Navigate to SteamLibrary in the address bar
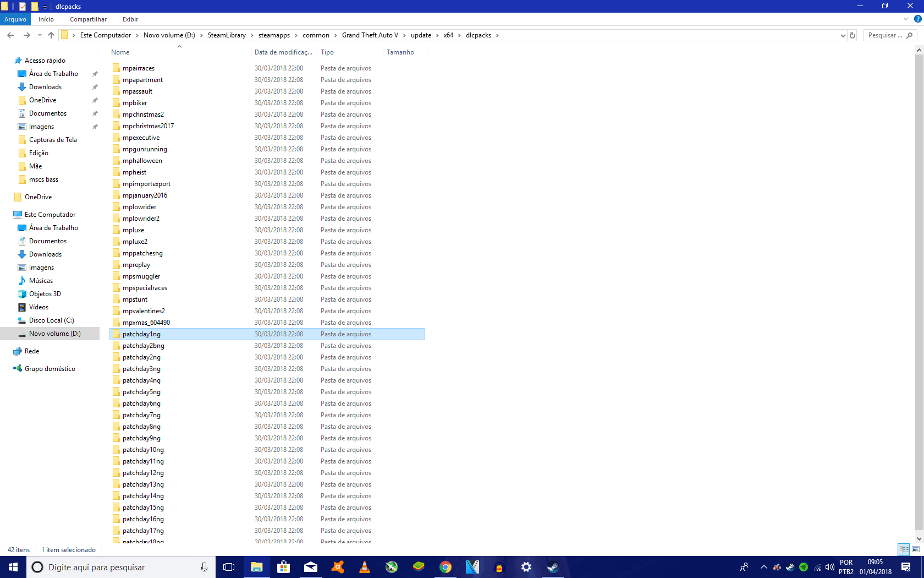The height and width of the screenshot is (578, 924). coord(227,35)
